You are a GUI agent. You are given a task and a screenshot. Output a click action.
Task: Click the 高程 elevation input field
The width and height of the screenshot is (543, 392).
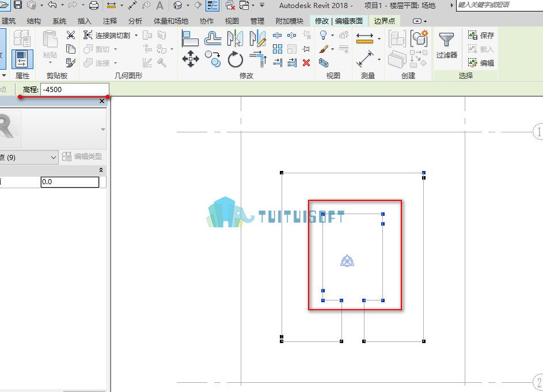[75, 90]
